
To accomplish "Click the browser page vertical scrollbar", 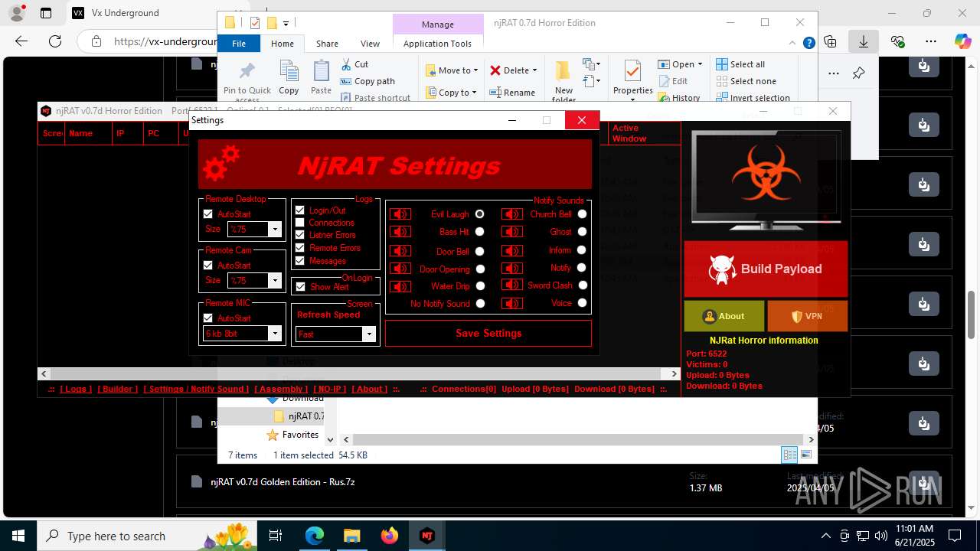I will (972, 314).
